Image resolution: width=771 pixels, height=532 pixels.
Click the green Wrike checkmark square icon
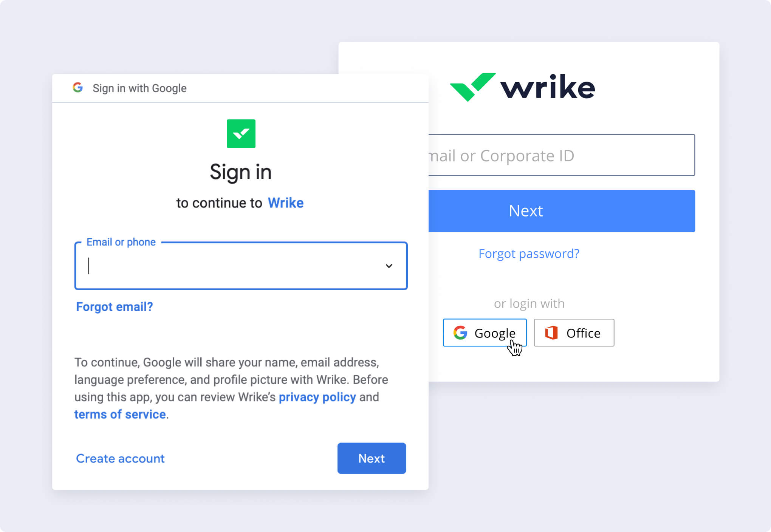[241, 134]
